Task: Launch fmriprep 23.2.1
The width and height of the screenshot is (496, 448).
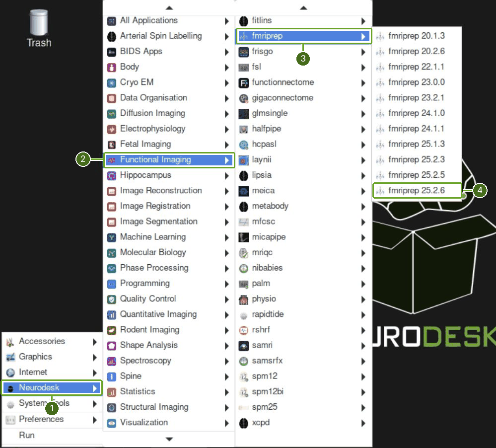Action: (x=417, y=98)
